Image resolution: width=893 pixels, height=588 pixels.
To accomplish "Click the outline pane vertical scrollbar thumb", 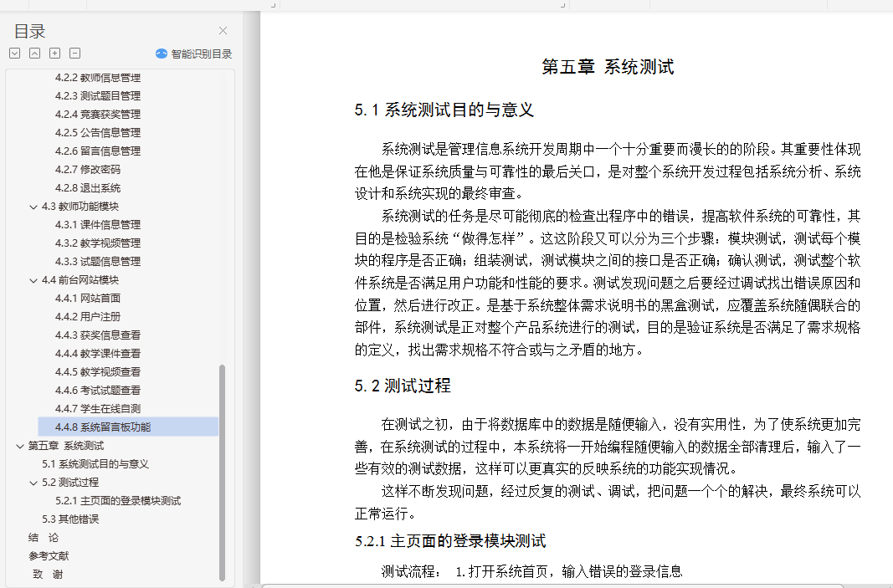I will tap(222, 473).
